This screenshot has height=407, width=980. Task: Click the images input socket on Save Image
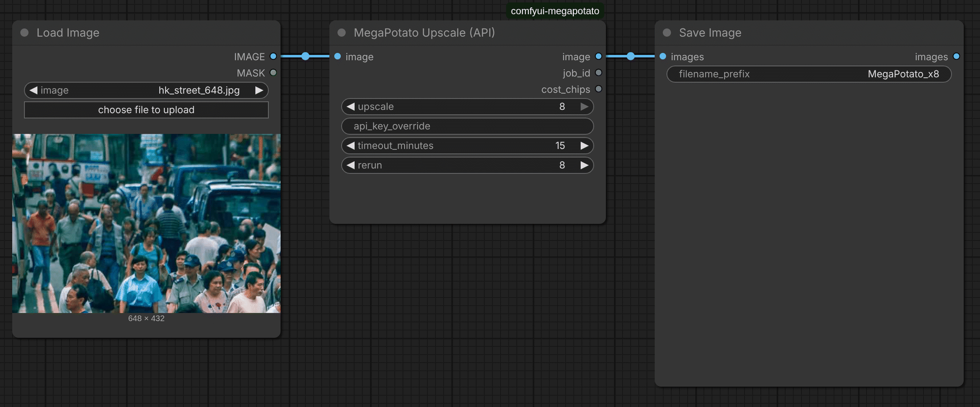[x=663, y=56]
